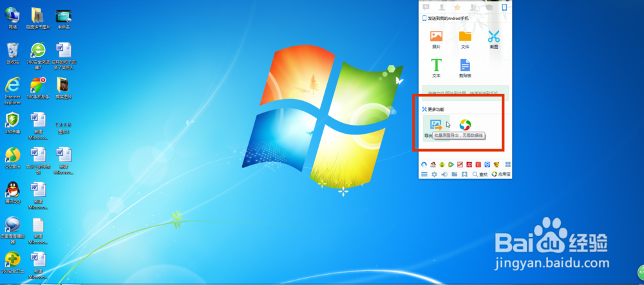The height and width of the screenshot is (285, 644).
Task: Open the blue shield PC Manager icon
Action: point(487,165)
